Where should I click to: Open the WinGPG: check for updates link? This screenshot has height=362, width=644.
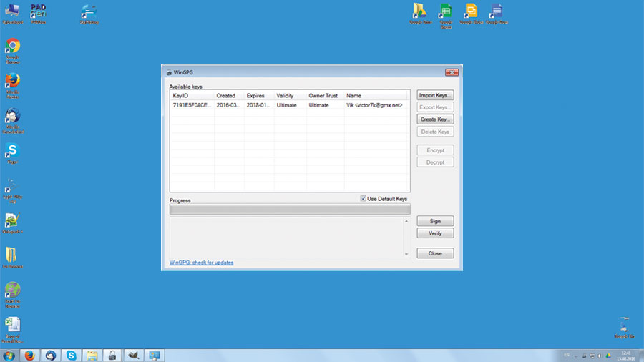point(201,263)
